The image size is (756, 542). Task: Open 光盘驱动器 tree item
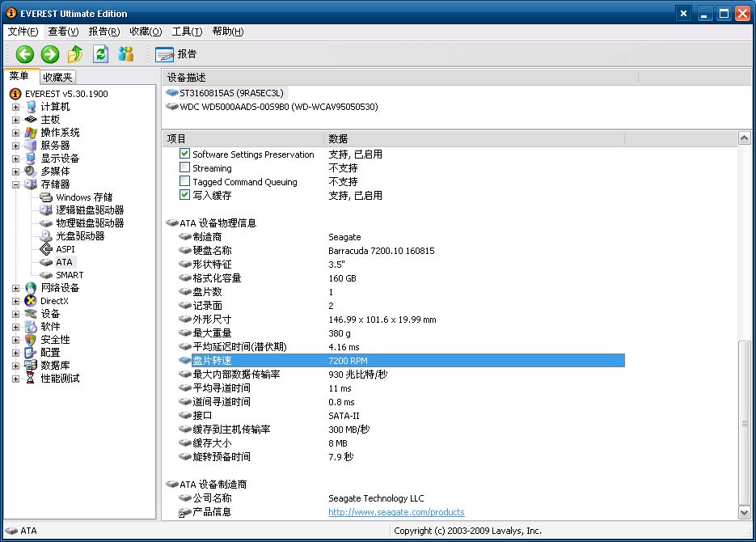[80, 236]
